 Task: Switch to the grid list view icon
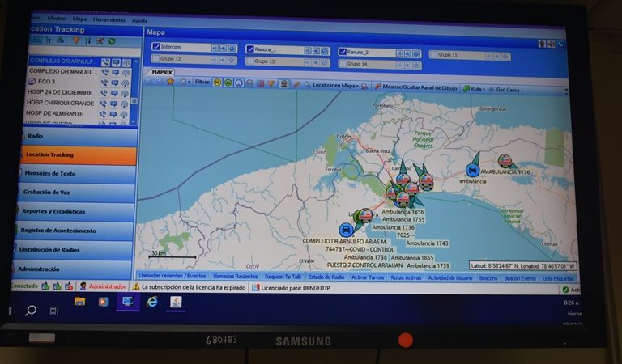tap(37, 40)
